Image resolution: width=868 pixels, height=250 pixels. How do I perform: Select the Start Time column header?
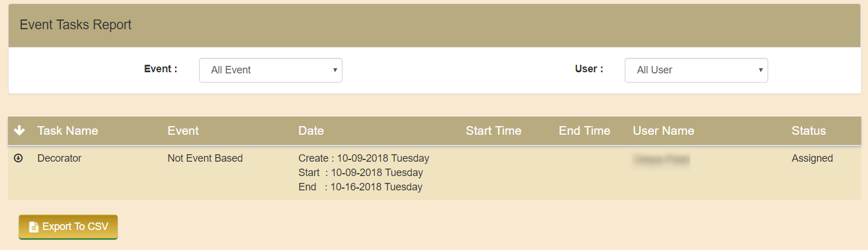click(x=493, y=131)
